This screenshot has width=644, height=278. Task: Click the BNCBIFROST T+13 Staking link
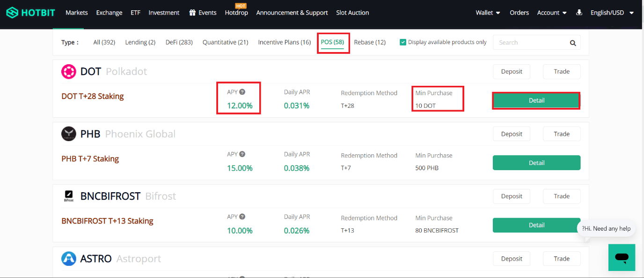tap(107, 221)
